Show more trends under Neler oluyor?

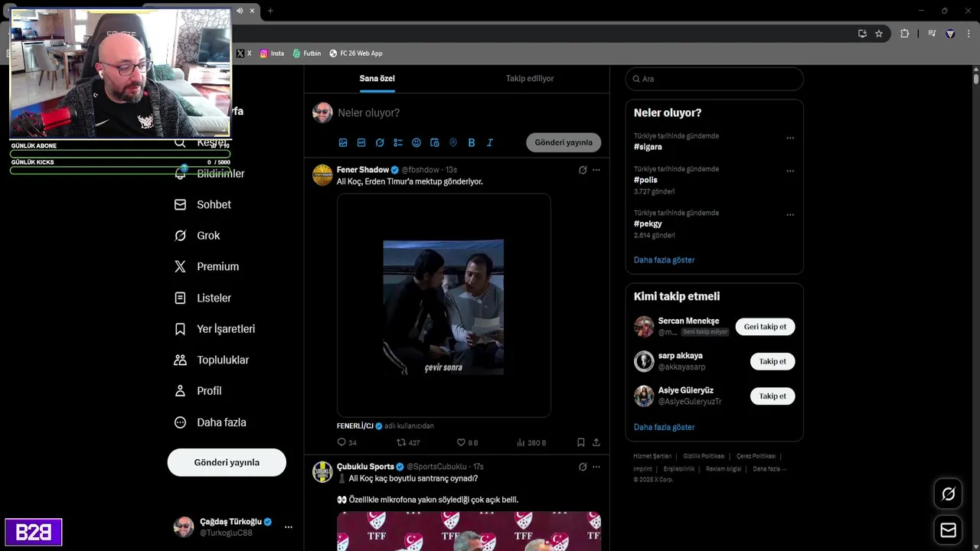click(x=664, y=260)
